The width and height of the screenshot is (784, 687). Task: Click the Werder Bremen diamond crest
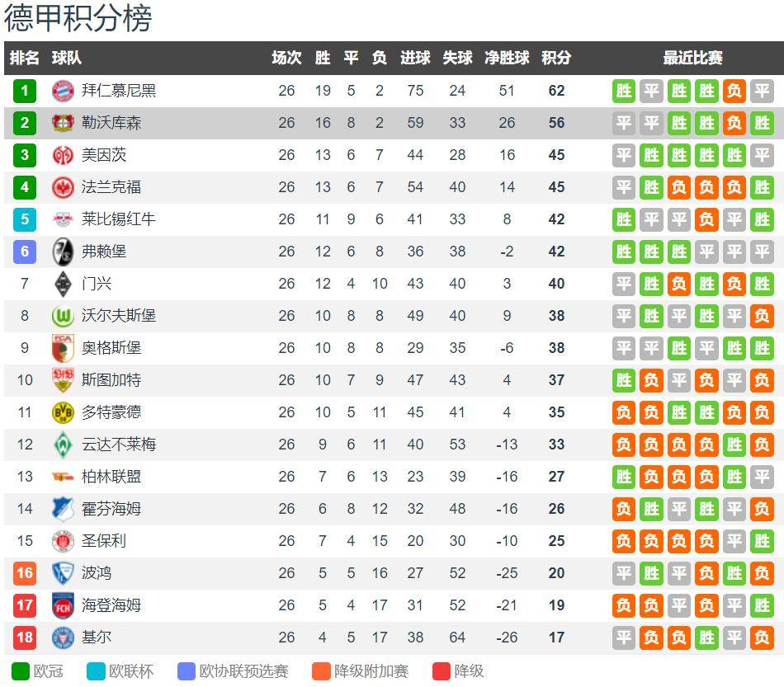pyautogui.click(x=63, y=445)
